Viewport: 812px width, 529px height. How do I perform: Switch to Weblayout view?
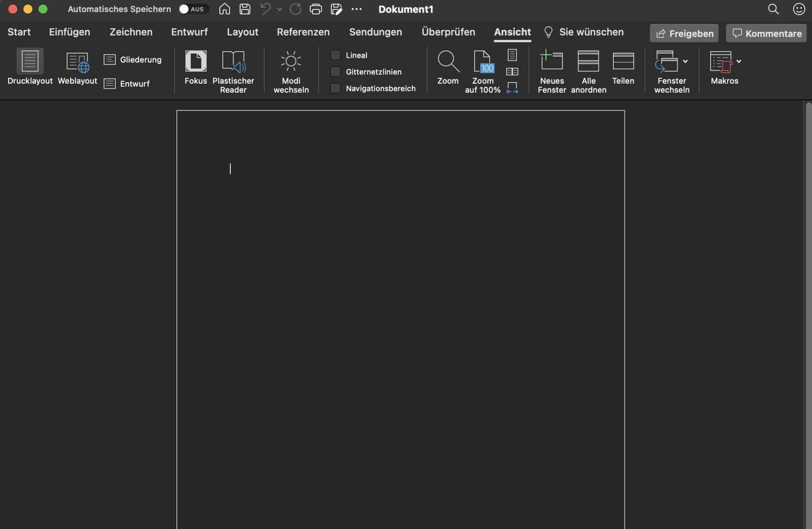78,62
